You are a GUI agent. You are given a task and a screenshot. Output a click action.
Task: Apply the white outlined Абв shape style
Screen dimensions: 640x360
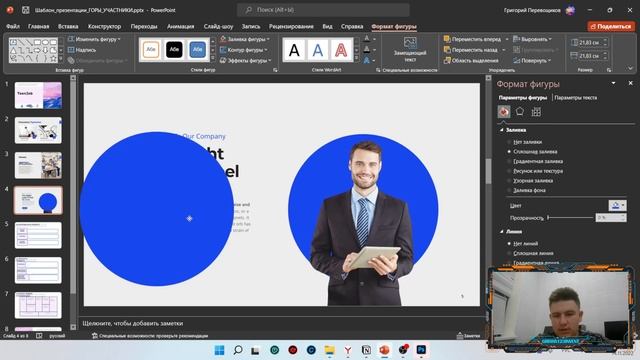pos(151,50)
